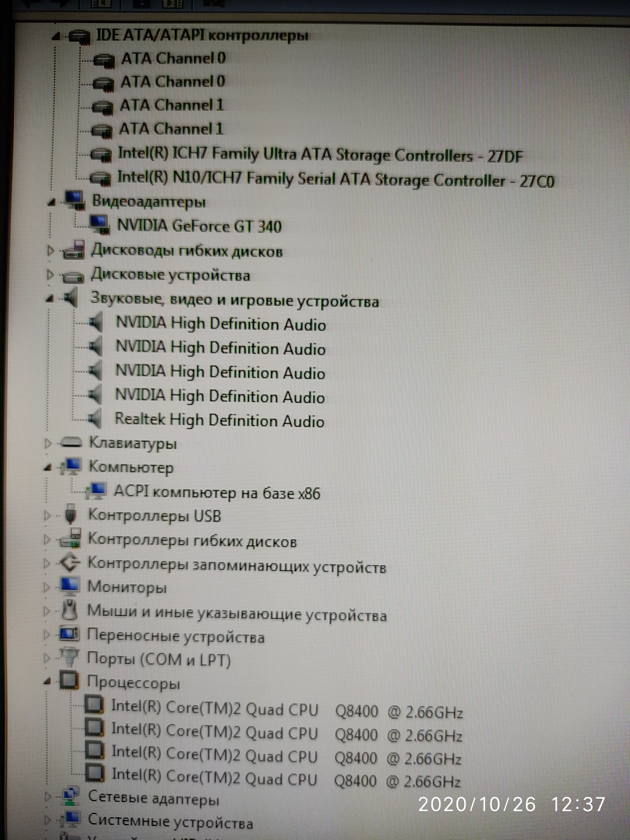Select the last ATA Channel 1 entry

point(171,129)
